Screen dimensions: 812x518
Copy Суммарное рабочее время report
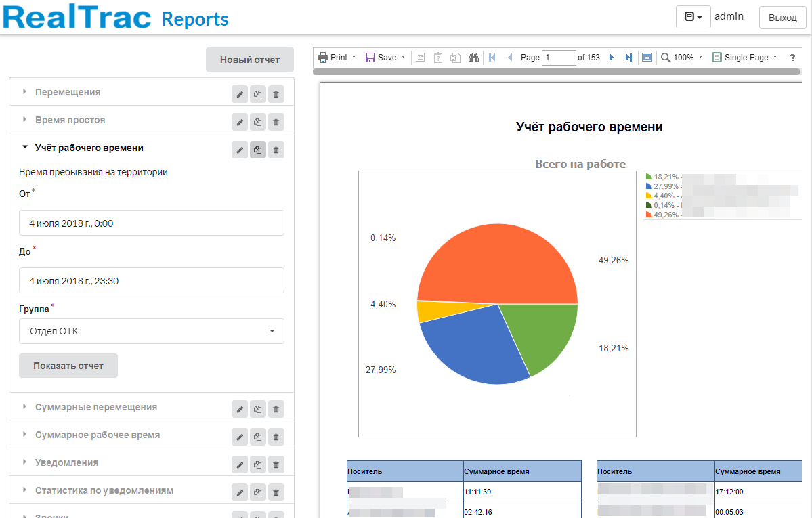click(257, 437)
